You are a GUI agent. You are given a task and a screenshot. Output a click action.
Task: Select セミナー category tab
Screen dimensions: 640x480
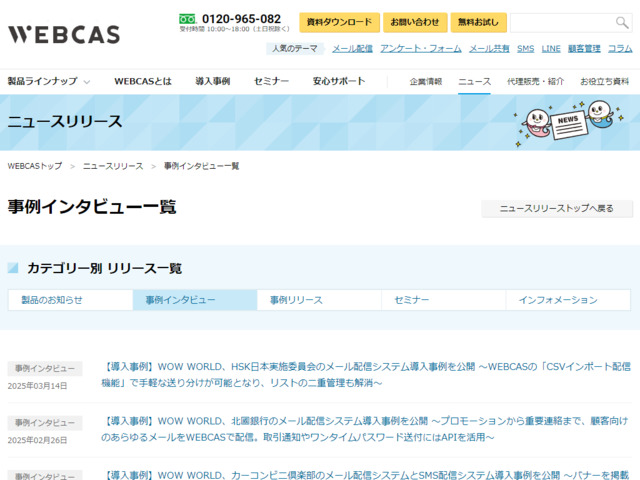444,300
